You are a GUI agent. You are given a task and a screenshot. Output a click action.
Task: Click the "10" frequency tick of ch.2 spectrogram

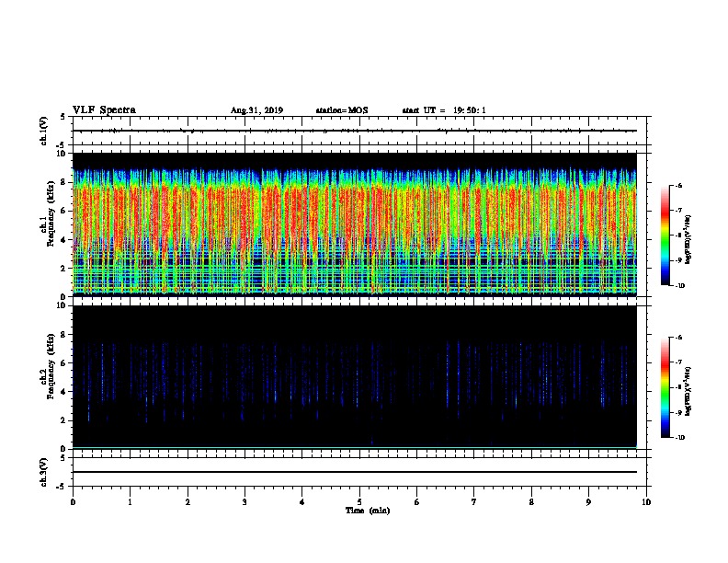click(x=62, y=305)
